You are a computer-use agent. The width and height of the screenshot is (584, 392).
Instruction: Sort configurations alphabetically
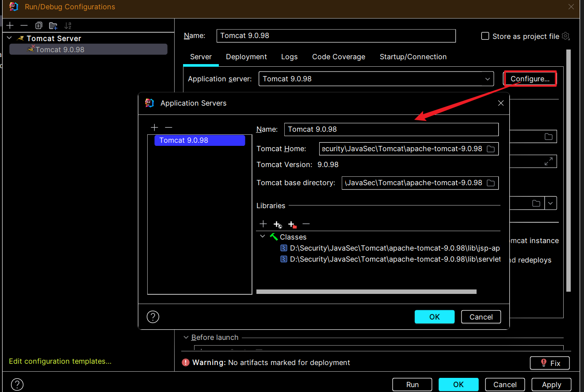coord(68,26)
